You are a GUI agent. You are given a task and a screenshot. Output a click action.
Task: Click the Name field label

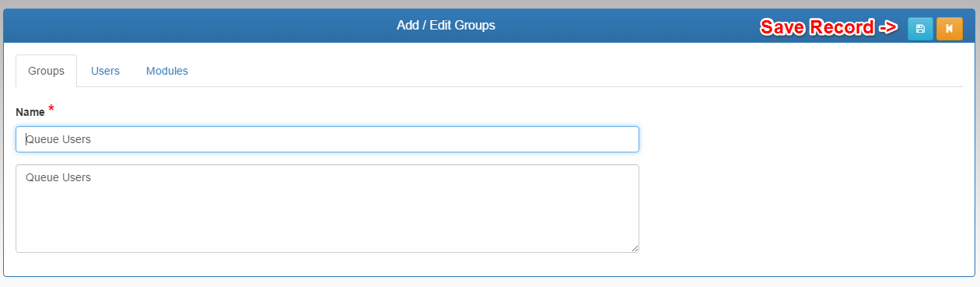coord(30,112)
